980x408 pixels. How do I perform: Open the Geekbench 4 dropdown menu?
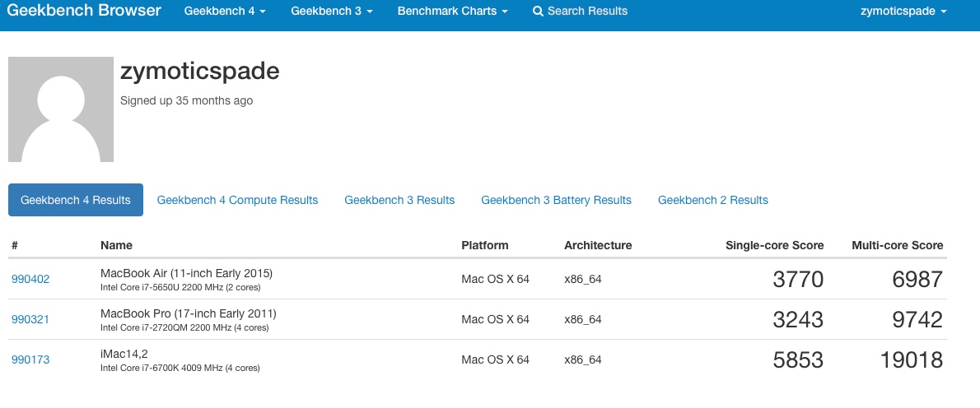tap(225, 12)
